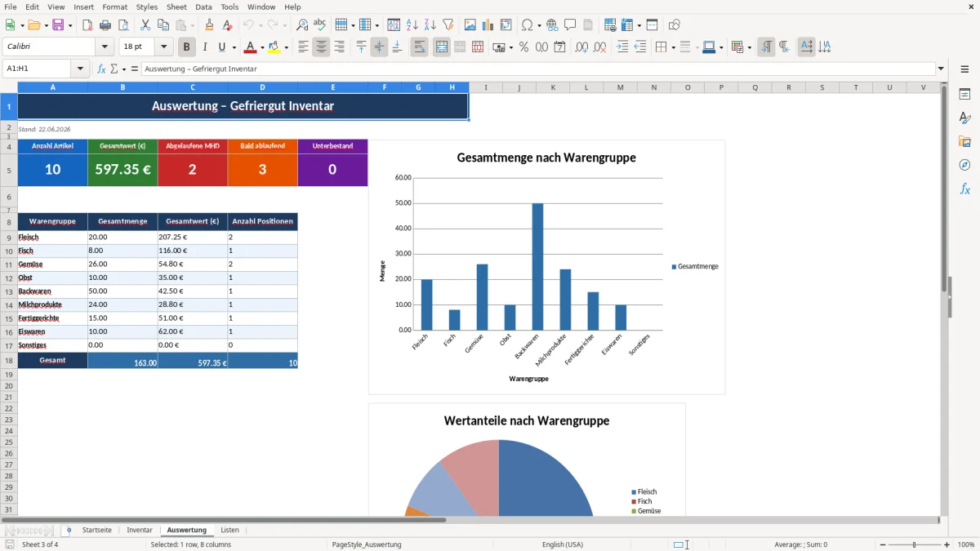Open the Font Name dropdown
Screen dimensions: 980x551
click(x=105, y=47)
